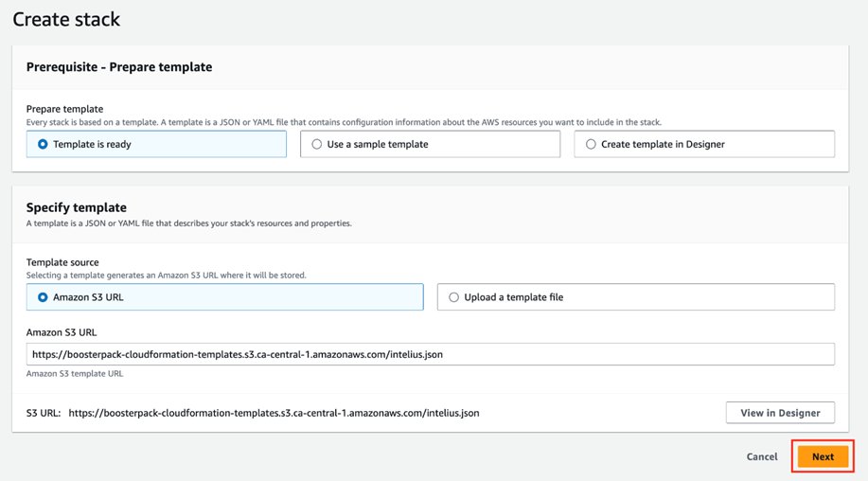This screenshot has height=481, width=868.
Task: Click the "Amazon S3 template URL" helper text
Action: [75, 374]
